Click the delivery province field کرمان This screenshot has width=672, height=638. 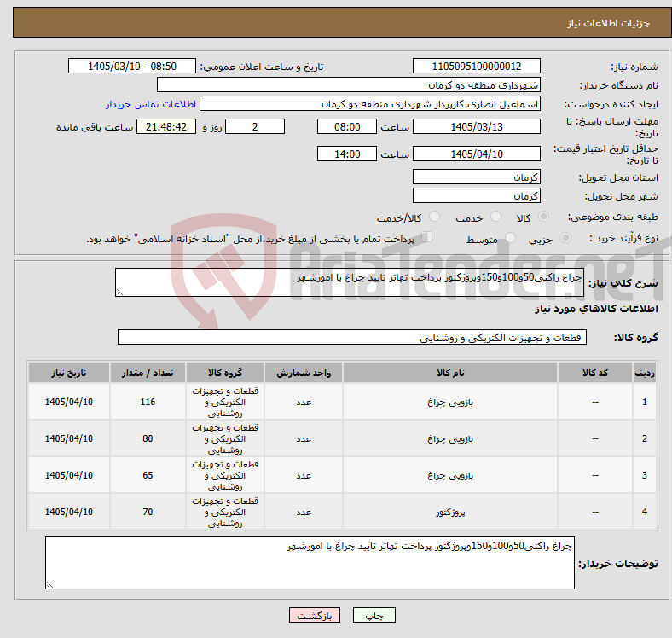tap(476, 177)
